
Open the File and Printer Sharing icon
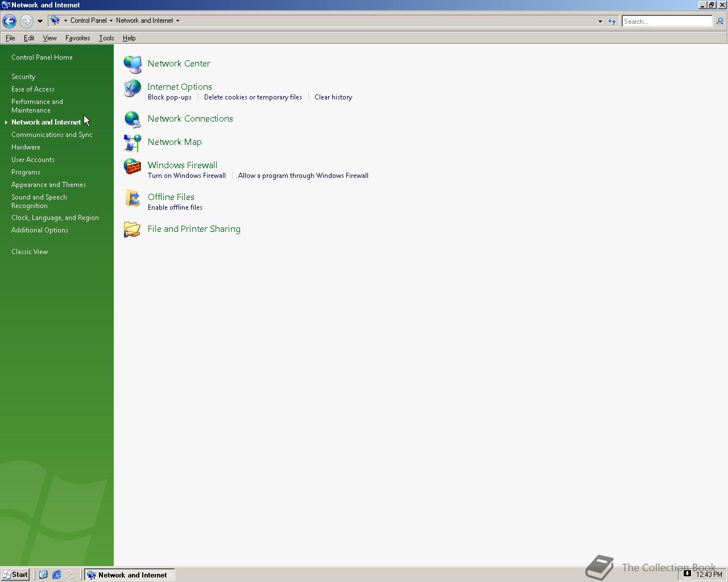133,230
